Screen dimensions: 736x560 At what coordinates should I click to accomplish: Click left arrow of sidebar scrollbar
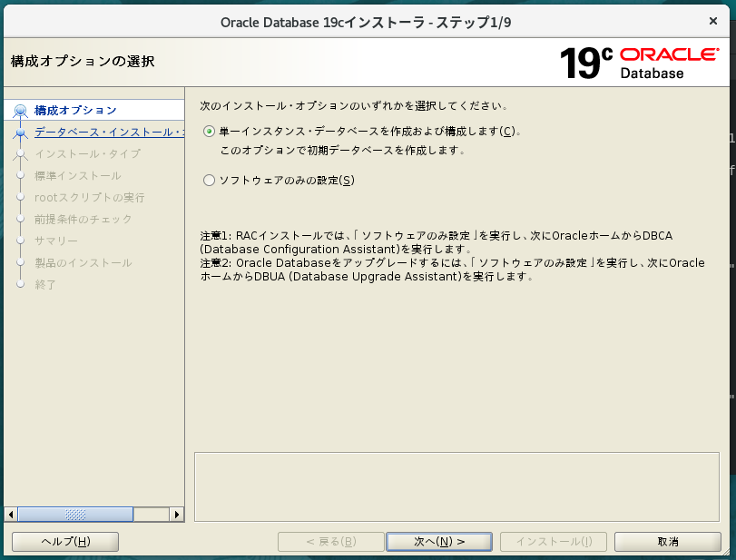tap(11, 515)
